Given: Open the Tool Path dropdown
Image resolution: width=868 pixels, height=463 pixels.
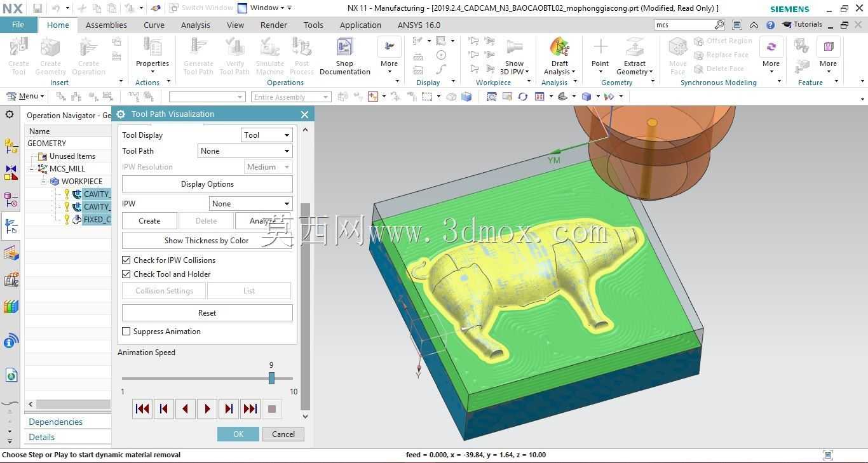Looking at the screenshot, I should [245, 151].
